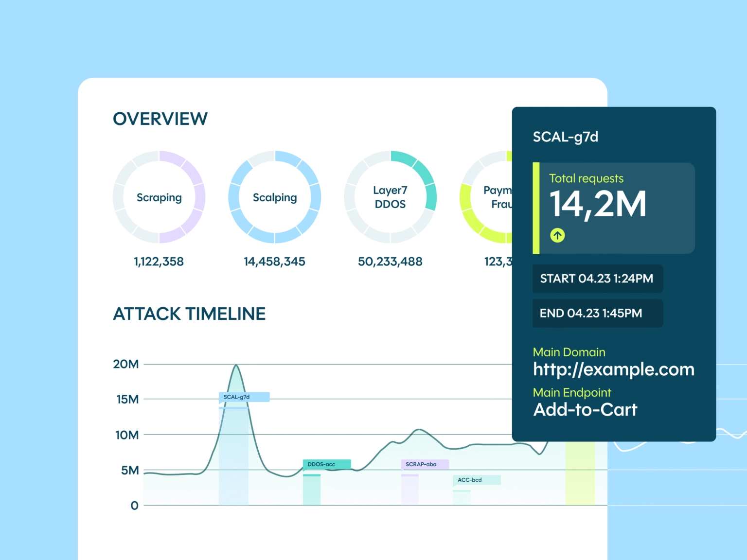Click the upward arrow icon under 14,2M
The image size is (747, 560).
coord(557,235)
